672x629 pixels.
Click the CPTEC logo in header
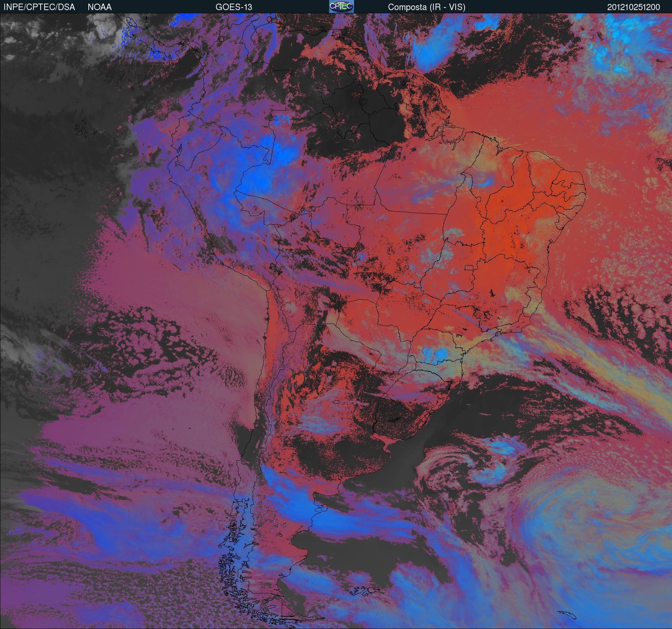coord(341,6)
